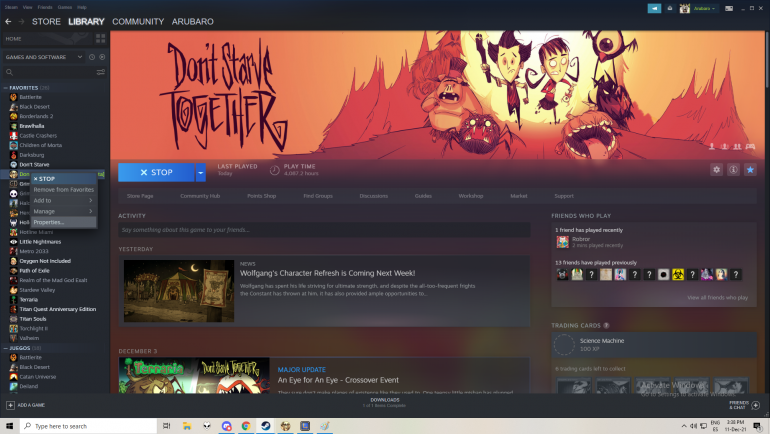This screenshot has height=434, width=770.
Task: Go to the COMMUNITY section
Action: pos(138,22)
